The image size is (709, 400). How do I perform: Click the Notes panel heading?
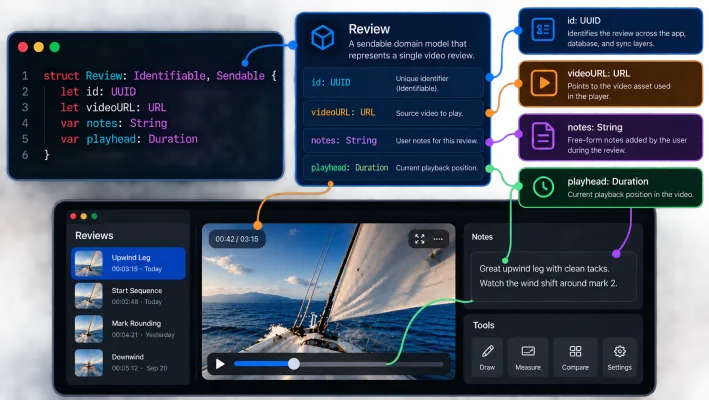click(482, 237)
